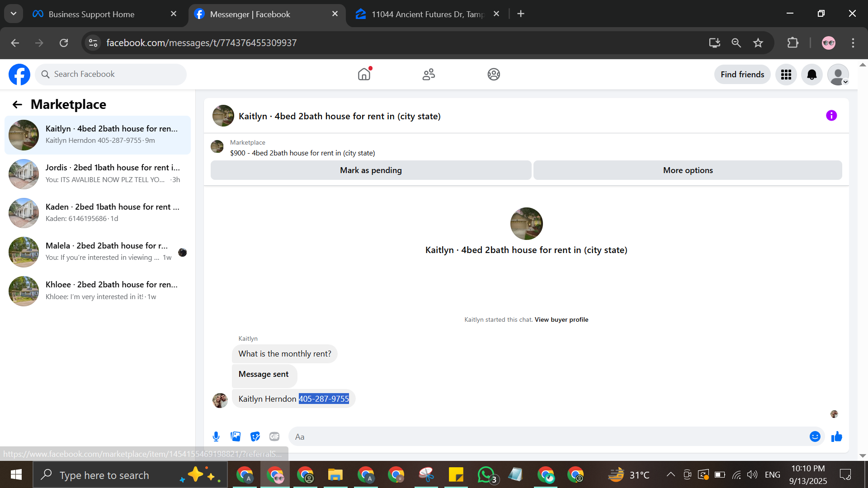Expand the tab search dropdown
Image resolution: width=868 pixels, height=488 pixels.
tap(14, 14)
